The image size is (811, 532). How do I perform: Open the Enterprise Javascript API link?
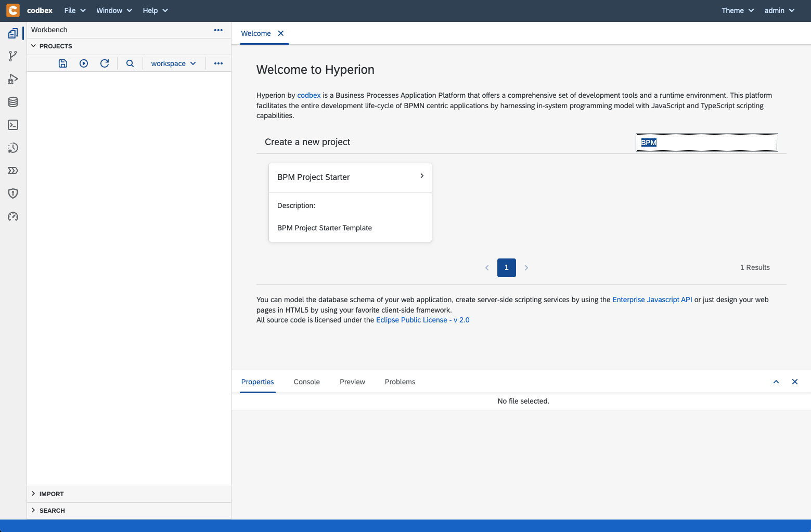pyautogui.click(x=652, y=300)
